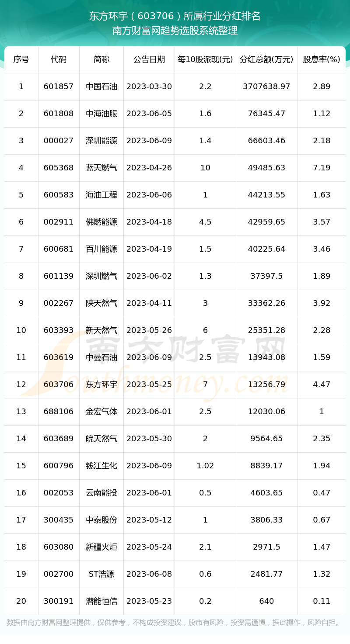Screen dimensions: 350x644
Task: Select stock name 陕天然气
Action: pos(101,303)
